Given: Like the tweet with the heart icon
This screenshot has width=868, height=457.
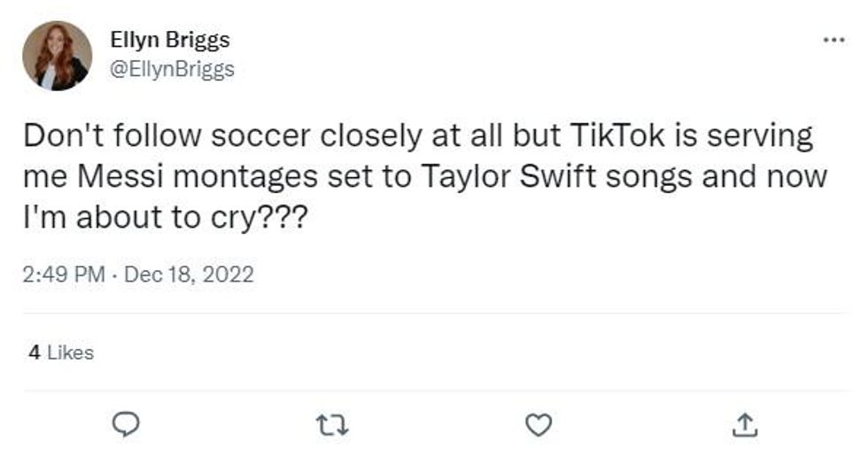Looking at the screenshot, I should 538,426.
